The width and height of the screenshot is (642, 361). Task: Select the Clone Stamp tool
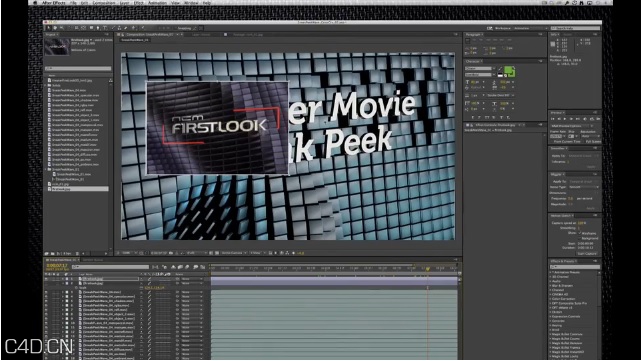[x=119, y=28]
